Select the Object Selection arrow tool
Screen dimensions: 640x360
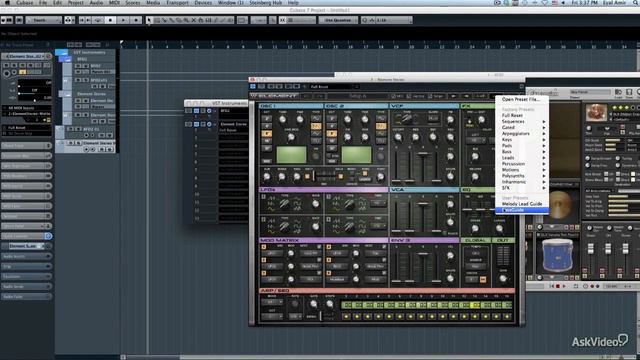click(149, 20)
